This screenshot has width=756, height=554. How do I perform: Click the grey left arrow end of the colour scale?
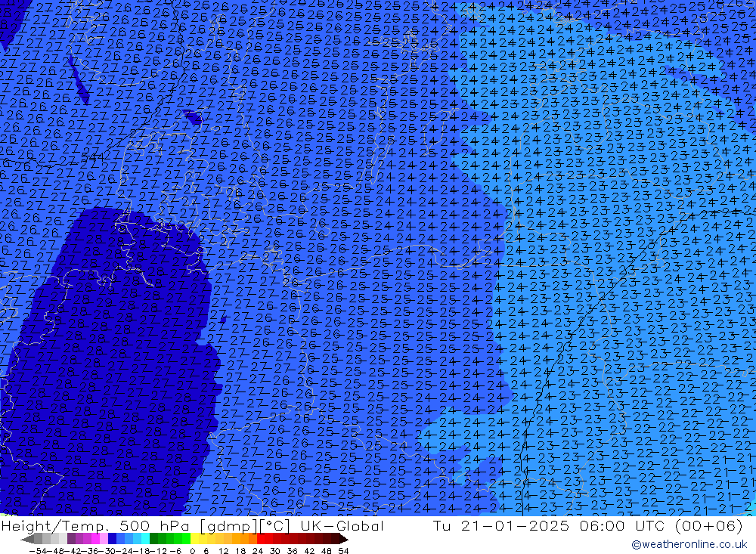pyautogui.click(x=27, y=539)
